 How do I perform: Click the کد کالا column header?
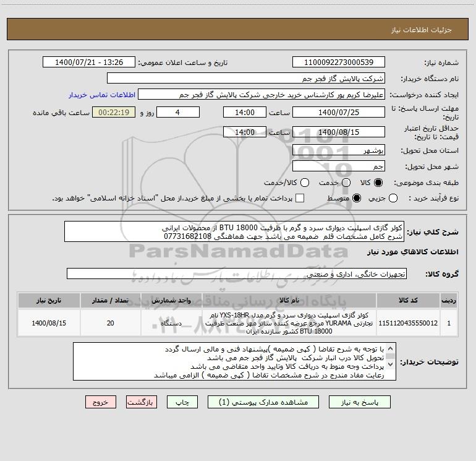(408, 300)
